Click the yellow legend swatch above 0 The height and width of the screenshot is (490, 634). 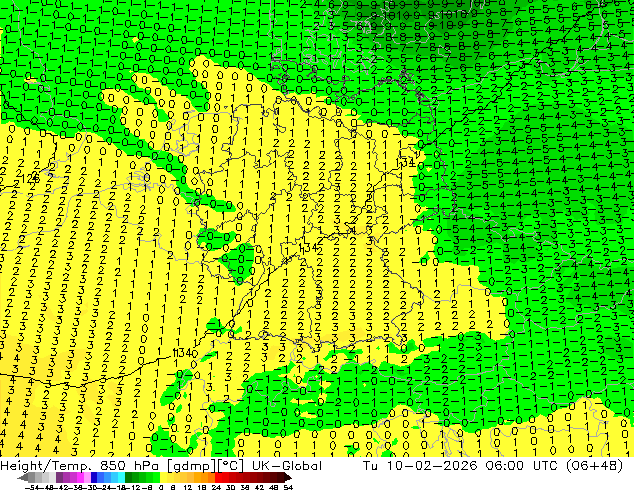163,477
